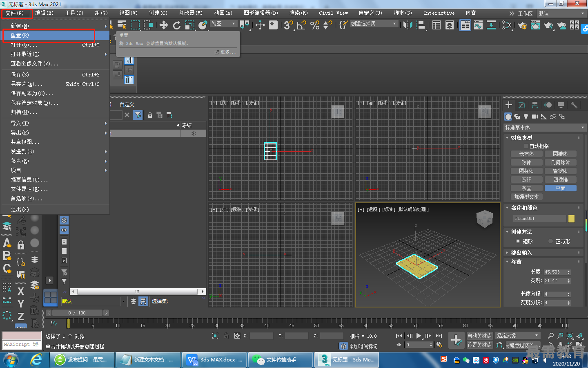Click the 茶壶 teapot button
Screen dimensions: 588x368
pyautogui.click(x=527, y=188)
